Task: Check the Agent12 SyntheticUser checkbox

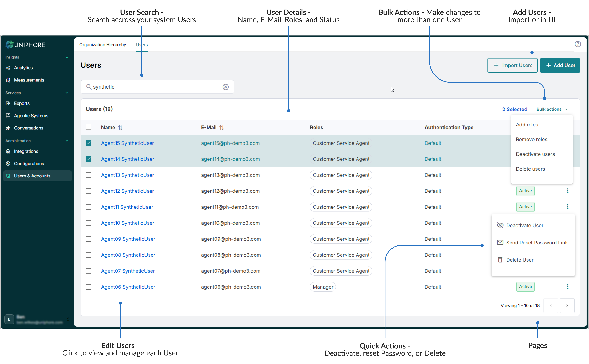Action: [89, 191]
